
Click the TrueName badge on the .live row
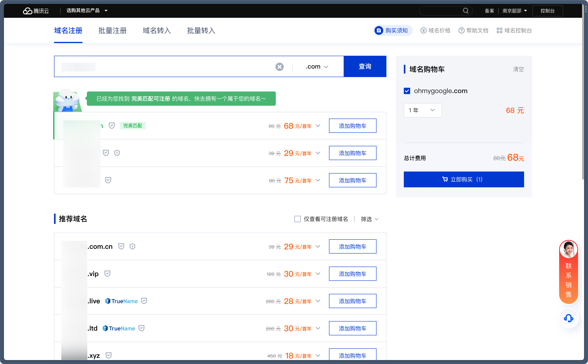point(121,301)
